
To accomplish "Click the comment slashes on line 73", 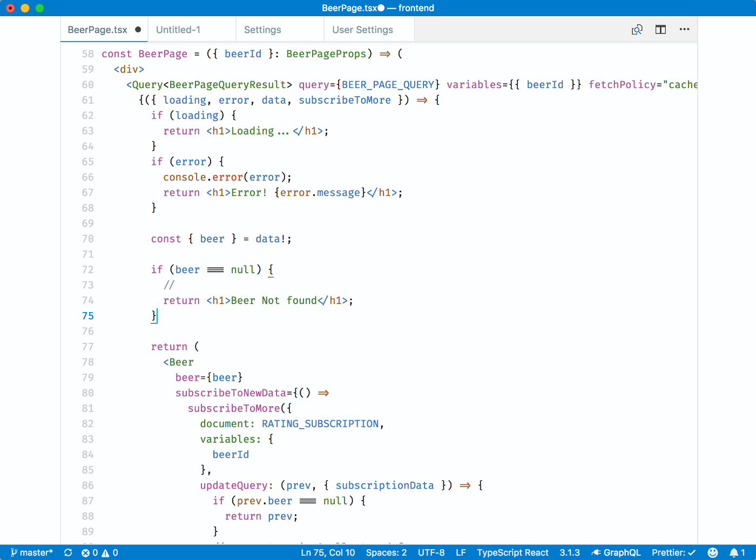I will pos(169,285).
